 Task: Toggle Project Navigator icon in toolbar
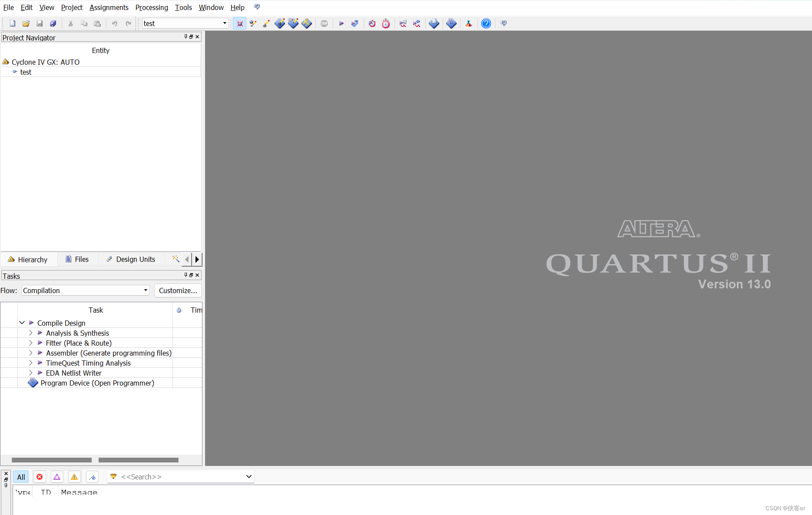click(x=239, y=23)
